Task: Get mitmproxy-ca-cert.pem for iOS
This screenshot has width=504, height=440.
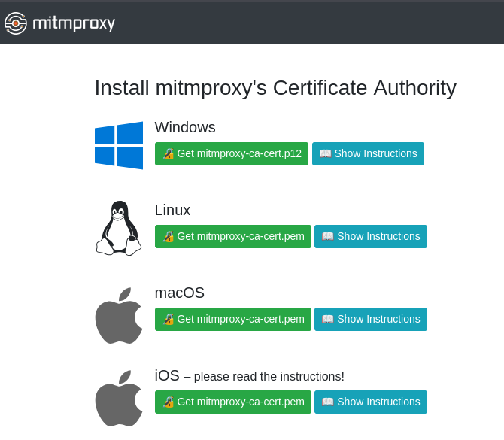Action: pos(233,402)
